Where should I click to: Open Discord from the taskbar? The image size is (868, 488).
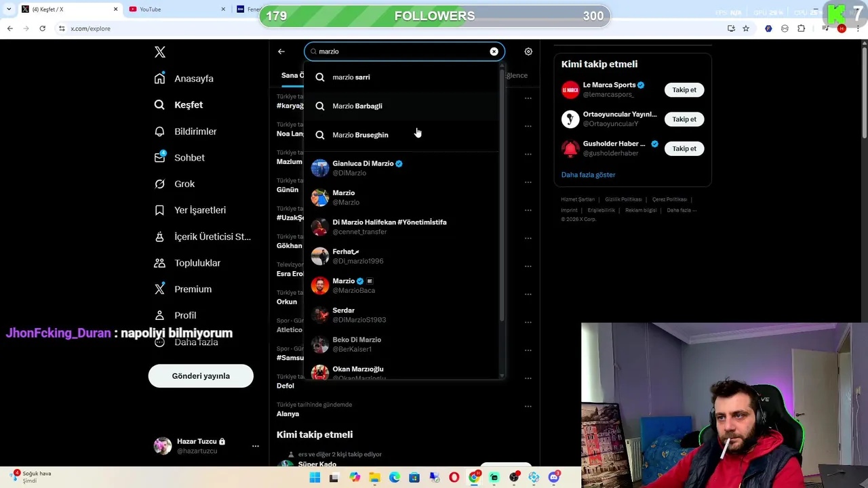[x=554, y=478]
